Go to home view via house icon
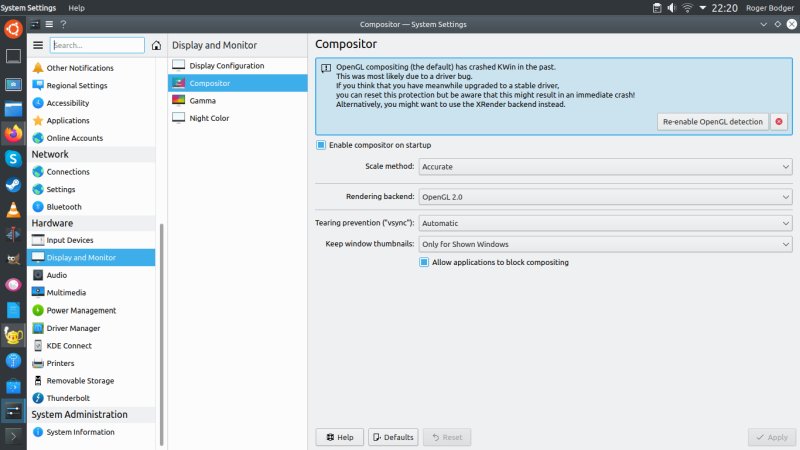The image size is (800, 450). click(x=156, y=45)
